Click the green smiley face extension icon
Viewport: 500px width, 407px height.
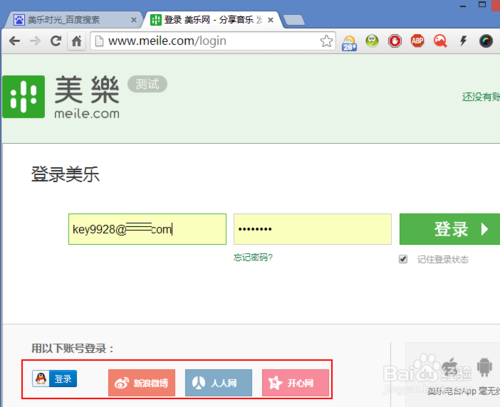[x=372, y=41]
